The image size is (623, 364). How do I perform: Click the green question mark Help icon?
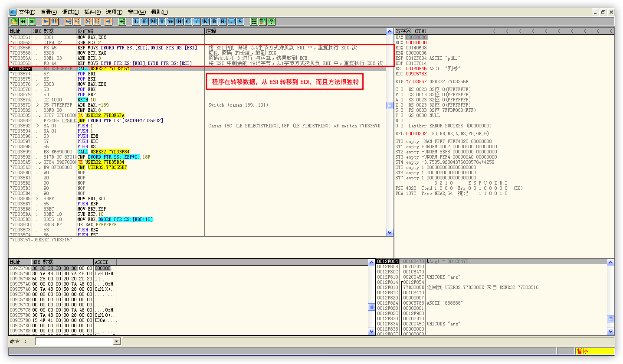point(271,21)
